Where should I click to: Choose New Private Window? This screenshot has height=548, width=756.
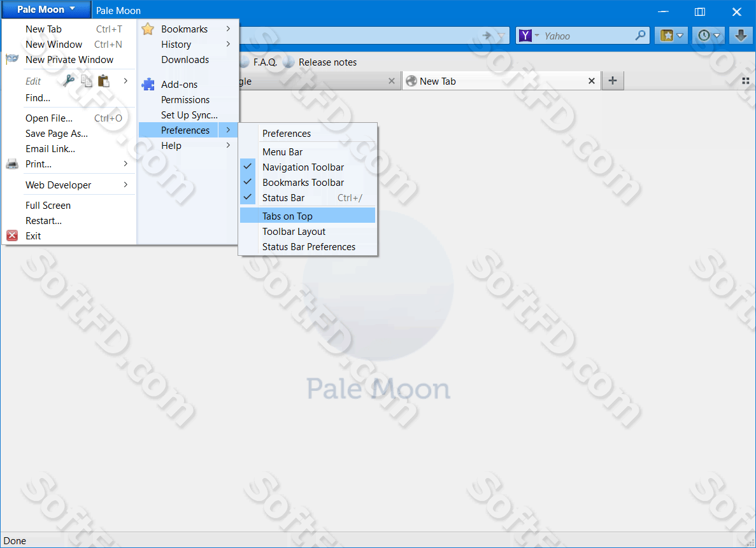point(69,60)
